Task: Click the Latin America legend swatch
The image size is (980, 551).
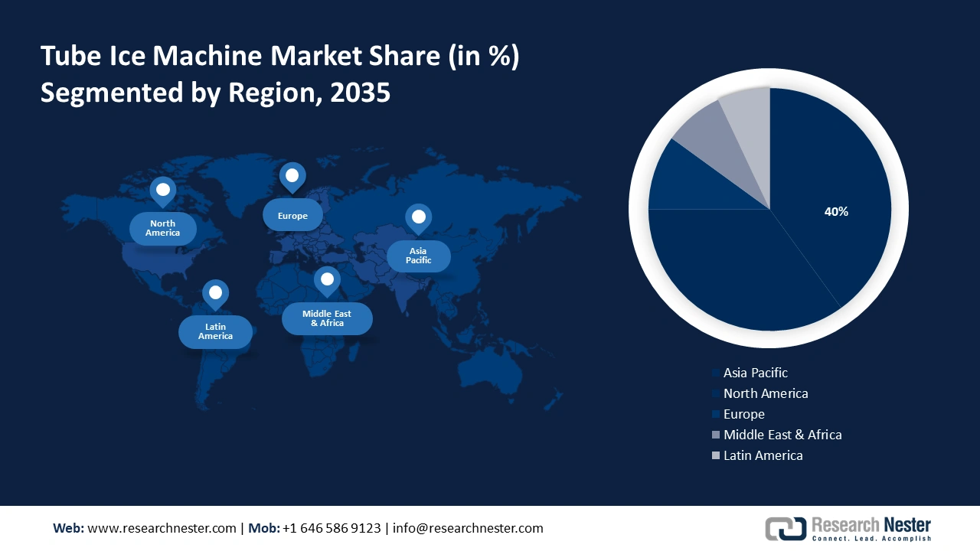Action: pos(716,456)
